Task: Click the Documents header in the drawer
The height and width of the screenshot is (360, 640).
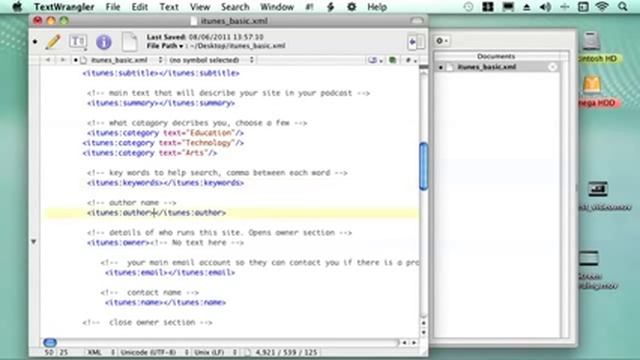Action: [496, 56]
